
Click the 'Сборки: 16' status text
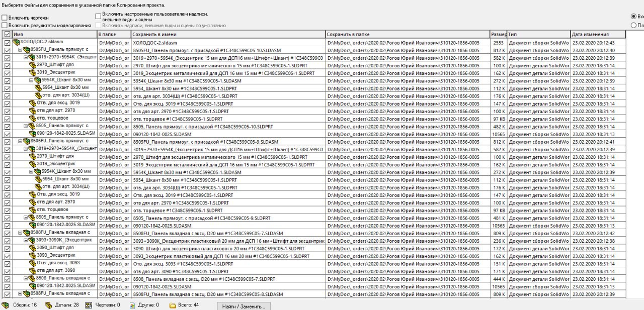[25, 305]
